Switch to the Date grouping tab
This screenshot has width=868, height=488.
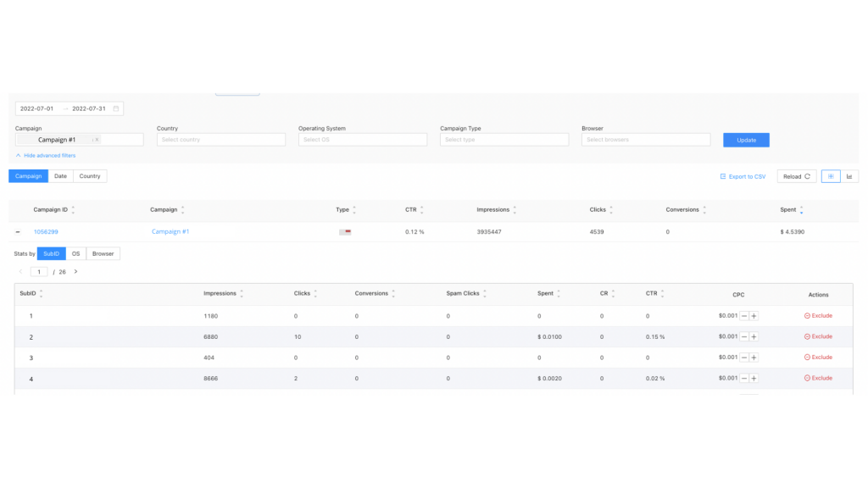[x=60, y=176]
